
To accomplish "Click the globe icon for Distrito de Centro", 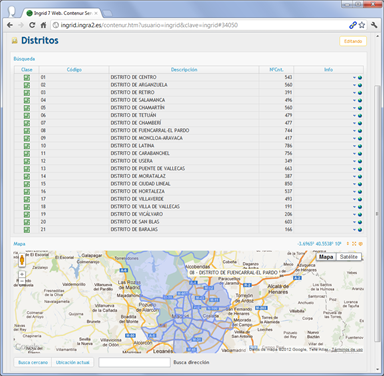I will [360, 77].
